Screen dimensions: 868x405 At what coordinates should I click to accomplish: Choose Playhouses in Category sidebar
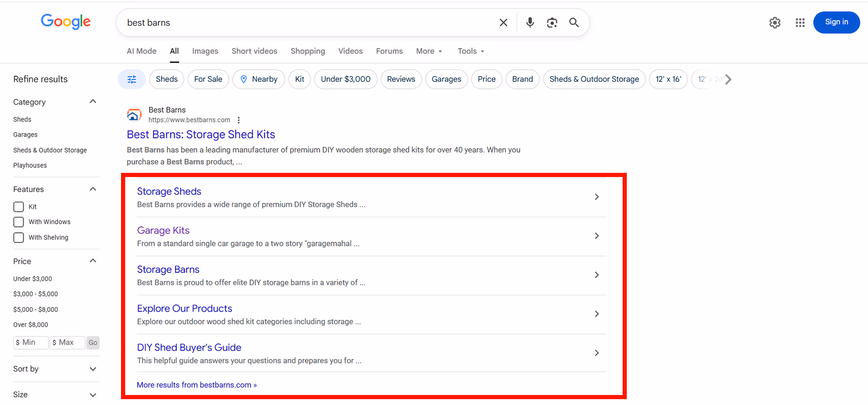tap(30, 165)
